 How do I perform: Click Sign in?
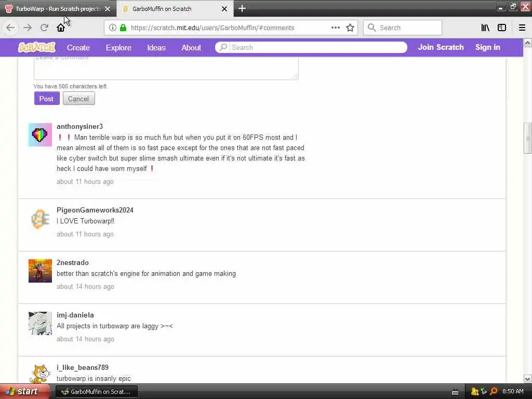coord(487,47)
